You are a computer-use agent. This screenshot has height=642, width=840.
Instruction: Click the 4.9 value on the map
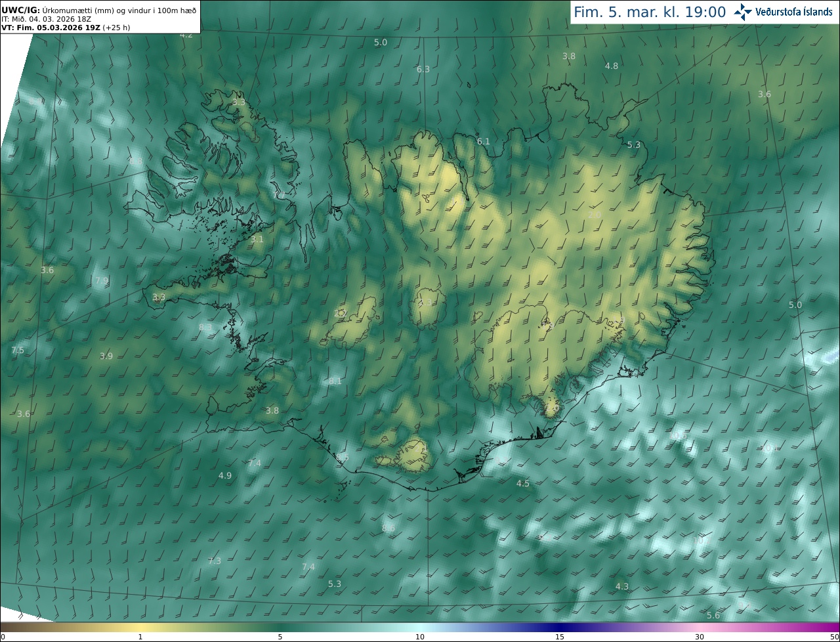(225, 475)
